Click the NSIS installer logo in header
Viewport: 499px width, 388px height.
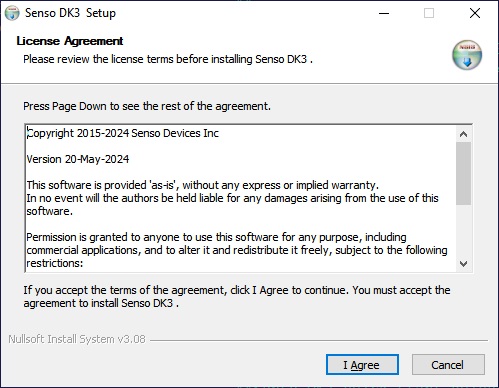(467, 55)
